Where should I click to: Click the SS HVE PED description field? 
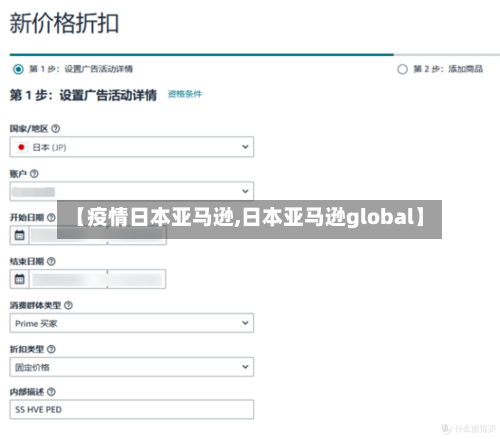pos(132,409)
